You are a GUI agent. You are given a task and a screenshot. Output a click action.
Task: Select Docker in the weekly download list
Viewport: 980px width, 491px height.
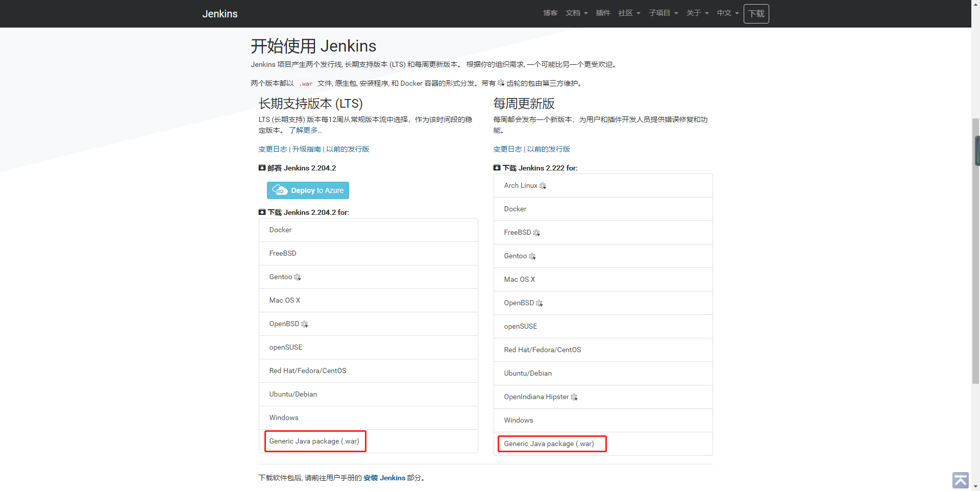point(603,209)
